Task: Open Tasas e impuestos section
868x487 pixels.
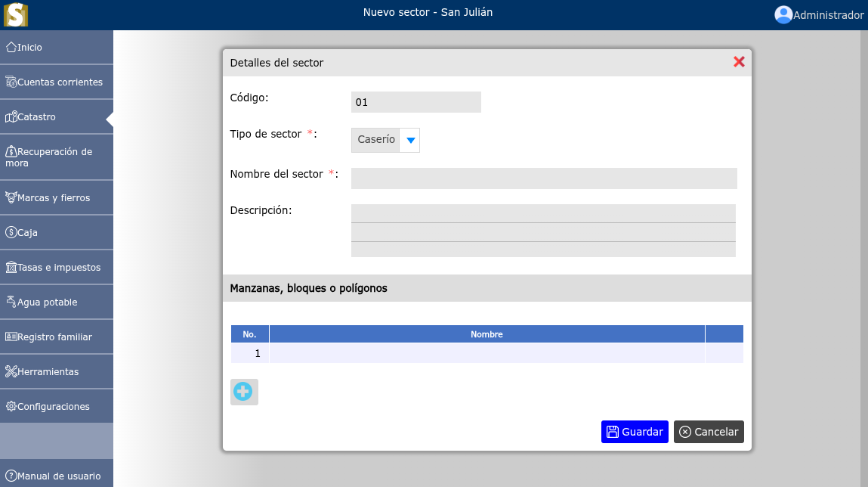Action: pyautogui.click(x=57, y=268)
